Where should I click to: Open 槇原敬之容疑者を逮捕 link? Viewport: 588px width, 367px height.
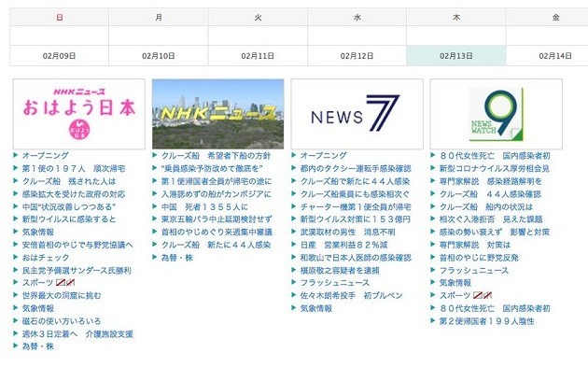coord(340,270)
